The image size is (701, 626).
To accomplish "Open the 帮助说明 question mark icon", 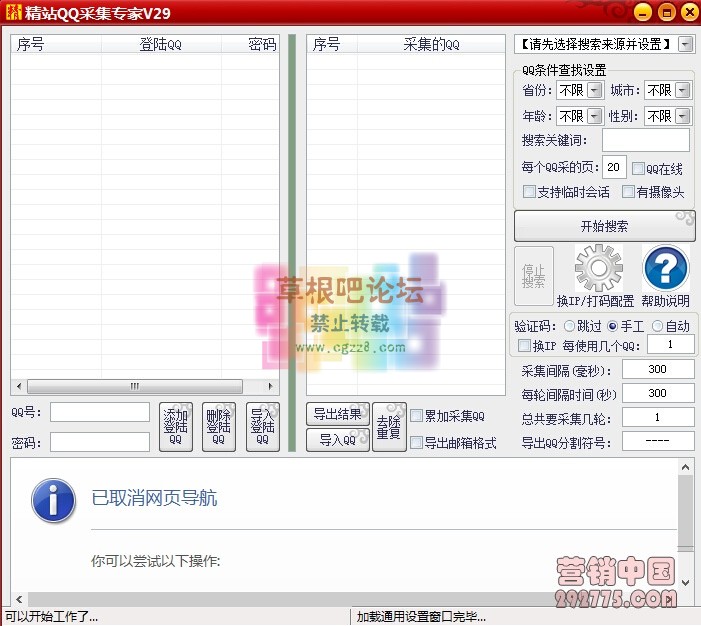I will coord(666,268).
